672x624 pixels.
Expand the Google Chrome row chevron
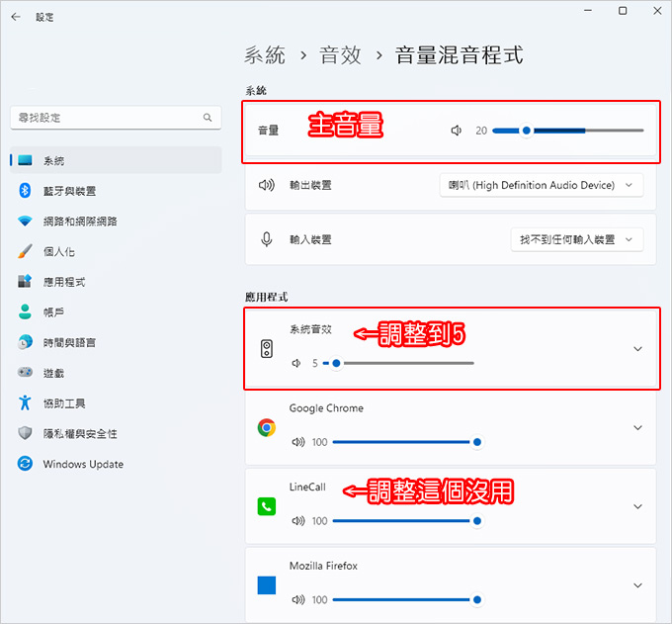tap(637, 427)
